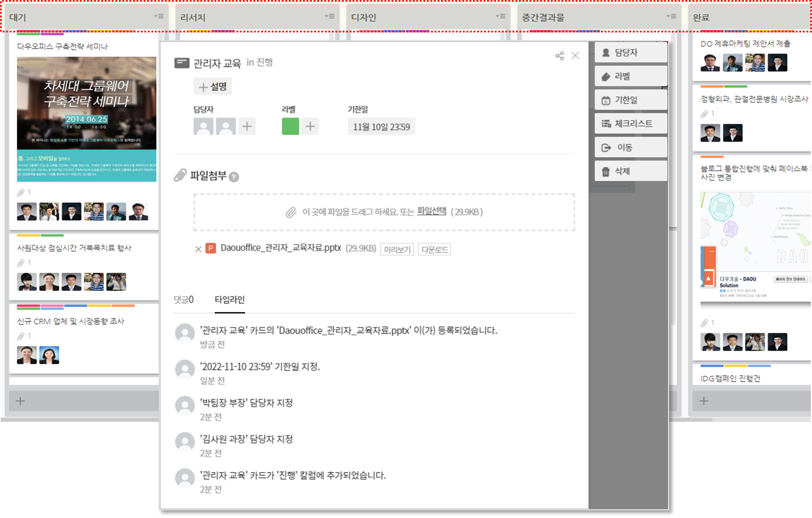This screenshot has width=812, height=518.
Task: Select the 타임라인 tab
Action: [x=230, y=300]
